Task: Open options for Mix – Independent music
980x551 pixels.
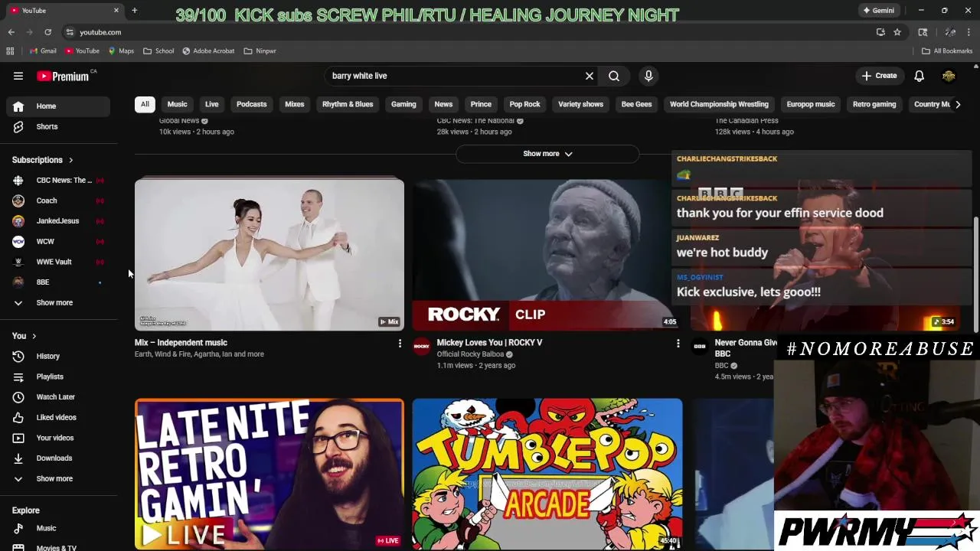Action: coord(400,344)
